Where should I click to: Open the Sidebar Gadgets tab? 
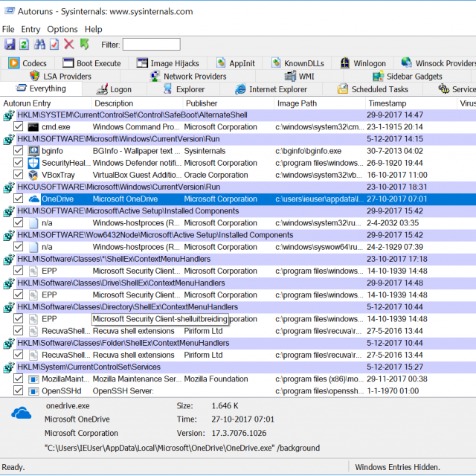point(408,76)
